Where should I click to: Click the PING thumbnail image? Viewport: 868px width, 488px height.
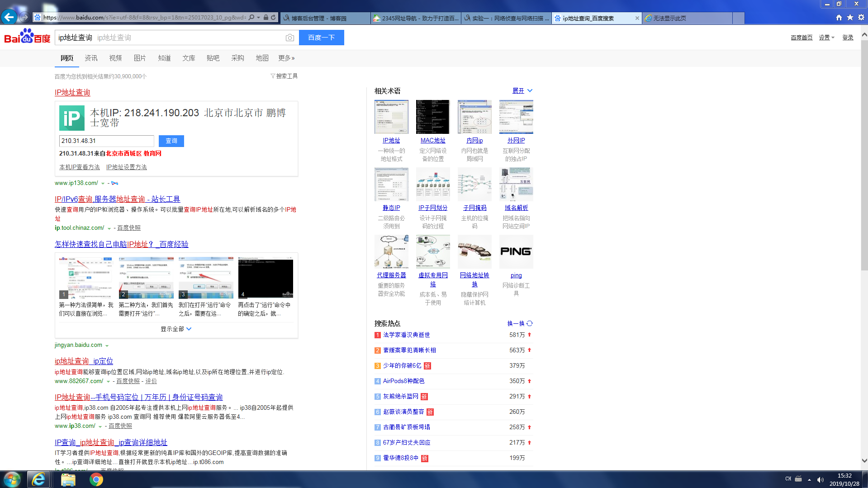pos(516,251)
